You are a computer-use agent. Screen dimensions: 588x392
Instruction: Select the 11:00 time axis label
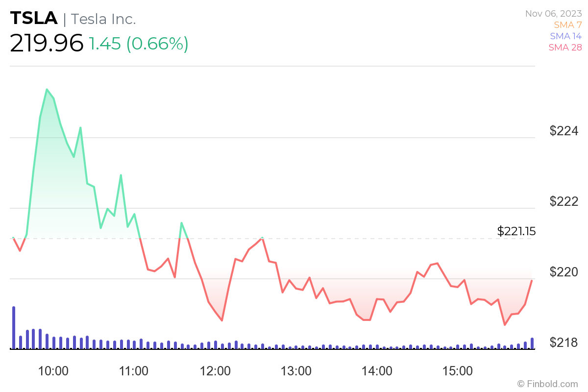pos(134,370)
